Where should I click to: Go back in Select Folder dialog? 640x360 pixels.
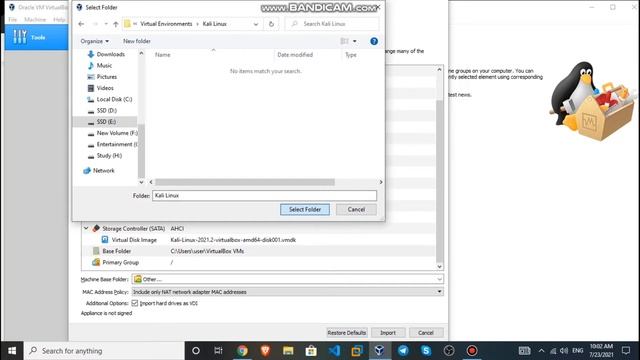[x=81, y=24]
